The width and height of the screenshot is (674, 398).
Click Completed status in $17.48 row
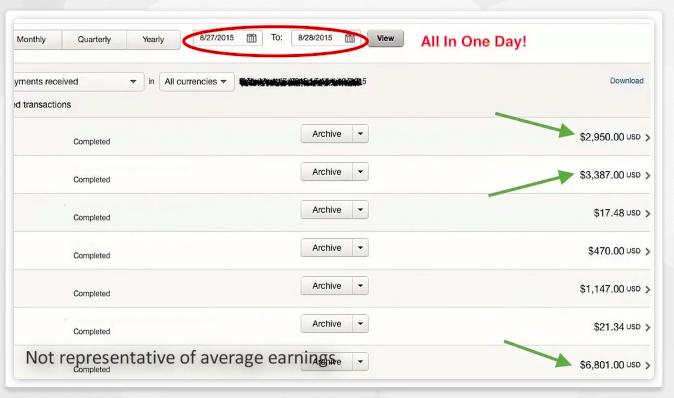pyautogui.click(x=92, y=217)
